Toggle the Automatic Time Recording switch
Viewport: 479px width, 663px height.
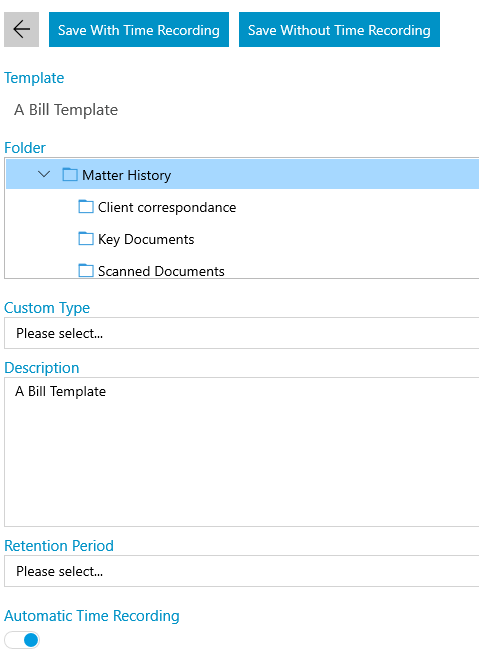click(22, 640)
